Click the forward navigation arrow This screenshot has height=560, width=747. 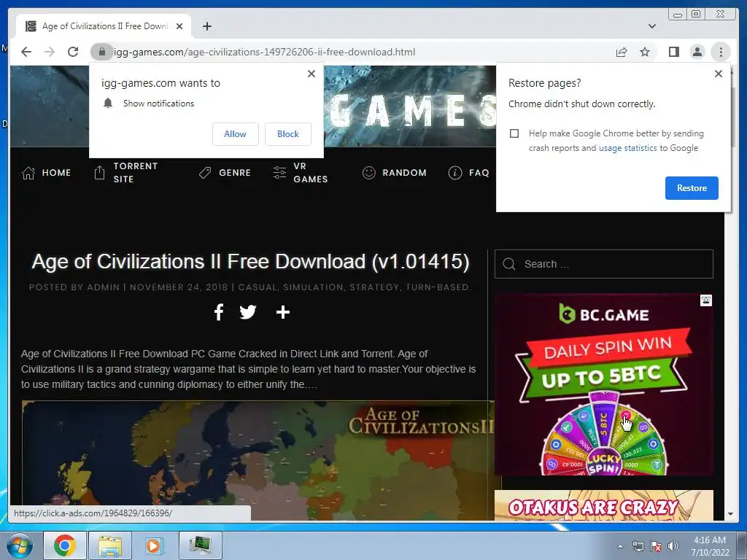50,52
